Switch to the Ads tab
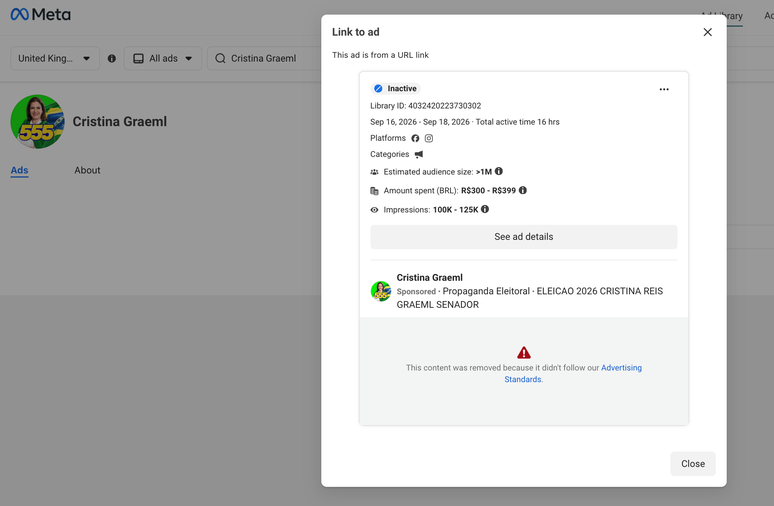Viewport: 774px width, 506px height. tap(19, 170)
